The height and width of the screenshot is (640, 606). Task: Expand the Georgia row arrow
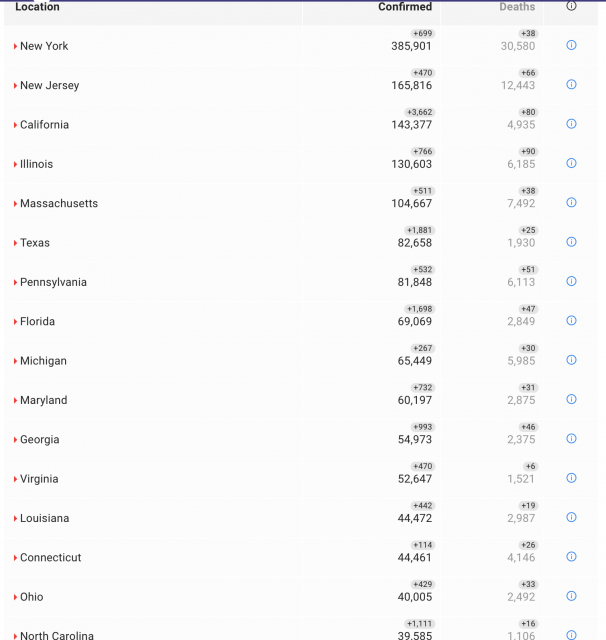[x=16, y=440]
